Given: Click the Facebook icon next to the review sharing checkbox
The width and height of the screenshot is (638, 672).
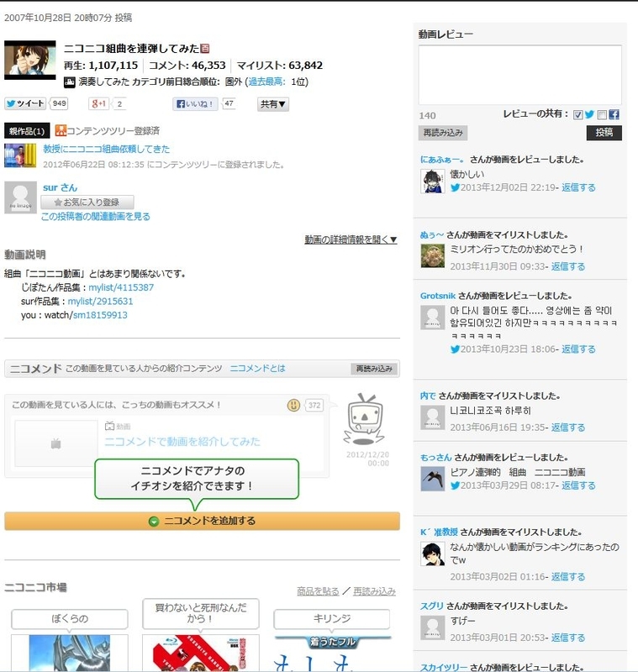Looking at the screenshot, I should pyautogui.click(x=614, y=114).
